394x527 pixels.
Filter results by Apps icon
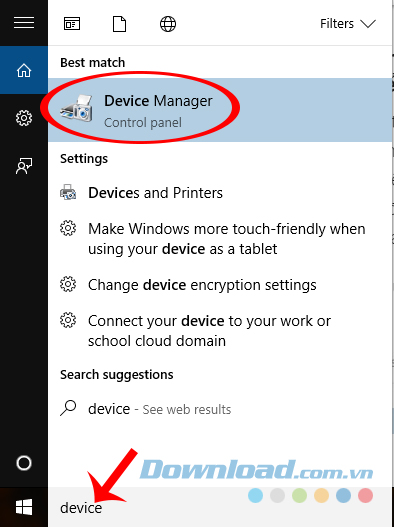[x=72, y=24]
